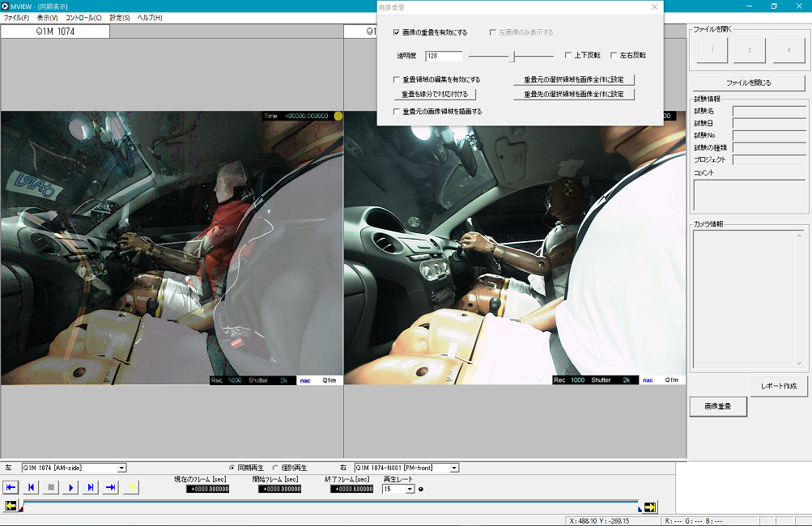The image size is (812, 526).
Task: Click the 試験日 field
Action: [x=770, y=124]
